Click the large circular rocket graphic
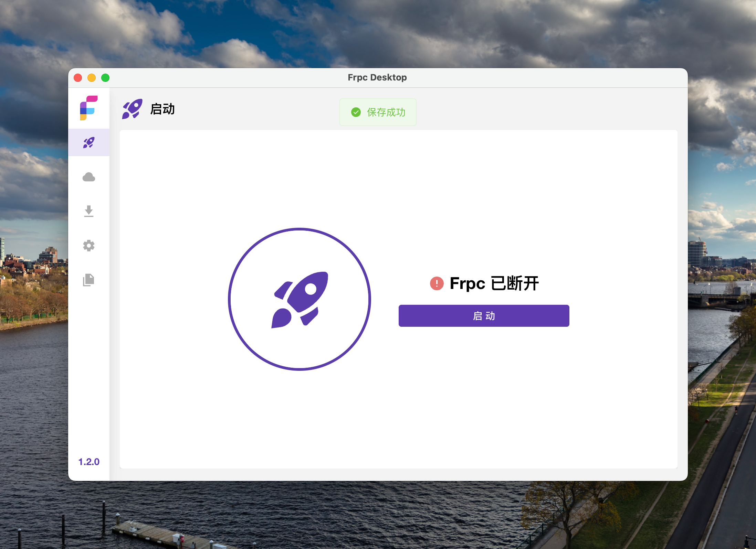Viewport: 756px width, 549px height. [299, 299]
